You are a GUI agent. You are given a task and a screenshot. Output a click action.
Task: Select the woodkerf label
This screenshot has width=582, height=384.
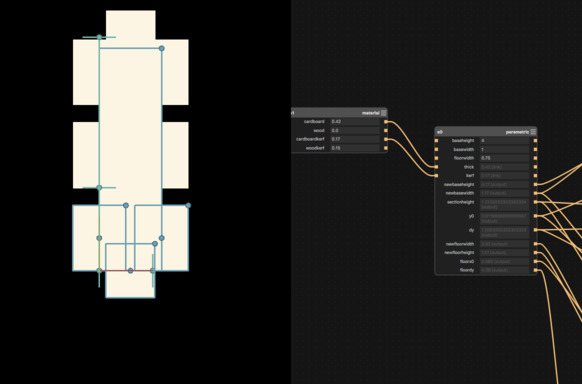coord(315,148)
